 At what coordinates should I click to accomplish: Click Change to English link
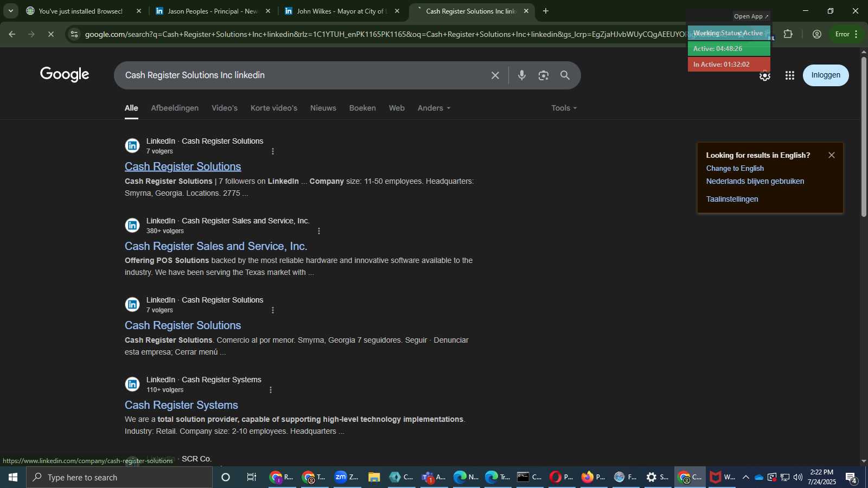pyautogui.click(x=735, y=169)
